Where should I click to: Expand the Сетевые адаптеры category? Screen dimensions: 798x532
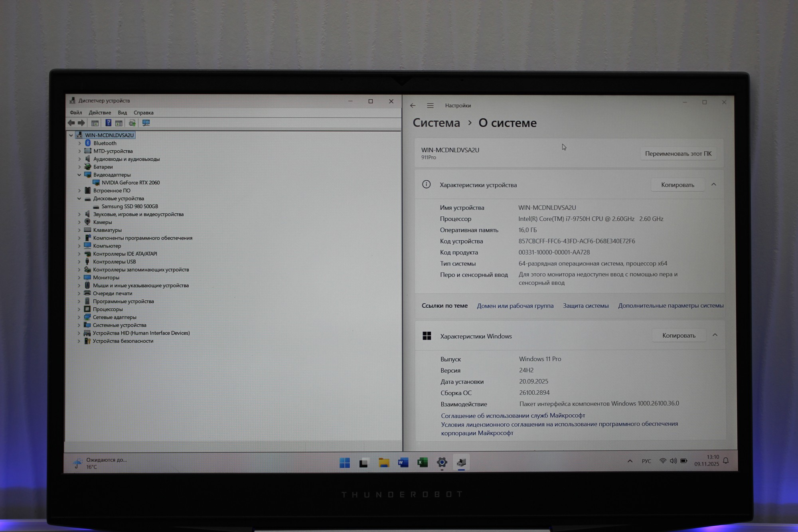pyautogui.click(x=79, y=317)
